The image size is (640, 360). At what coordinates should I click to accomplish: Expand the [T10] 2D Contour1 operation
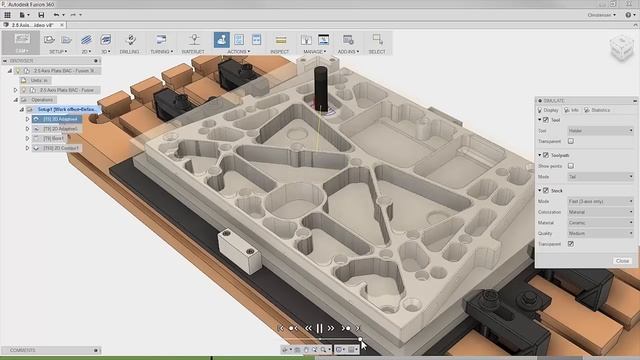pyautogui.click(x=27, y=148)
